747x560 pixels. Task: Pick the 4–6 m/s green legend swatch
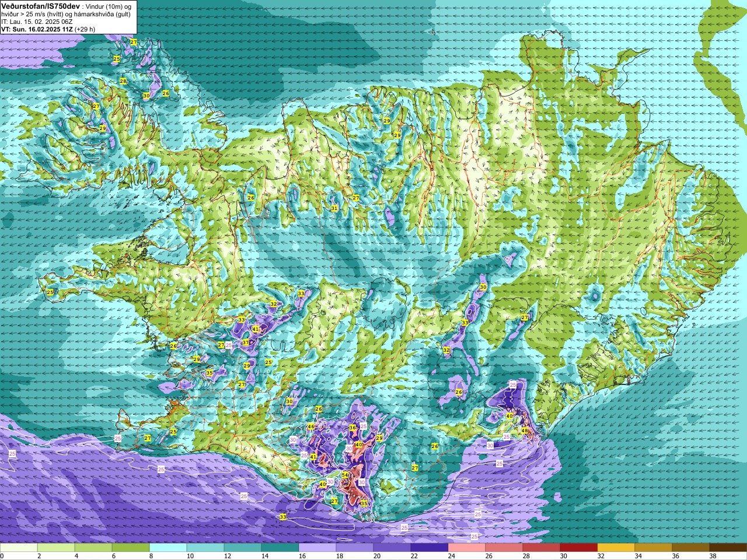click(93, 548)
